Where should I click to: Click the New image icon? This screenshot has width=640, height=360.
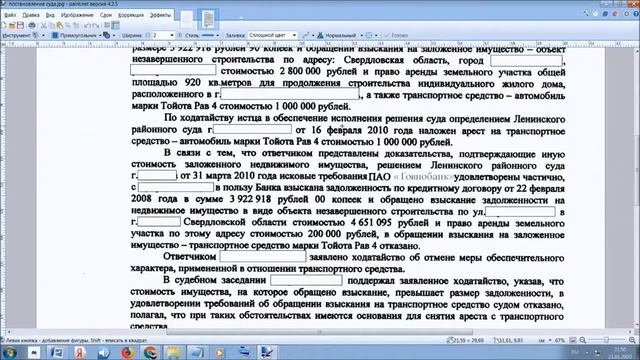point(4,25)
